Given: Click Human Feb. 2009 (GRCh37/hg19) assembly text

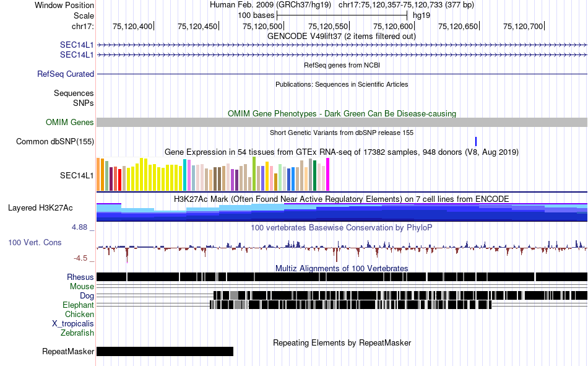Looking at the screenshot, I should pyautogui.click(x=270, y=5).
